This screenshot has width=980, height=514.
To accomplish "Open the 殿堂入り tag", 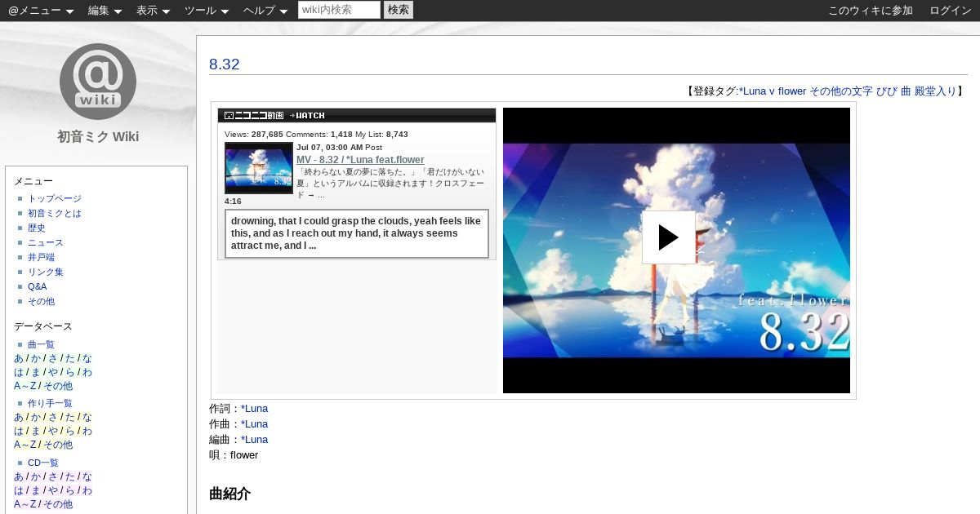I will [935, 91].
